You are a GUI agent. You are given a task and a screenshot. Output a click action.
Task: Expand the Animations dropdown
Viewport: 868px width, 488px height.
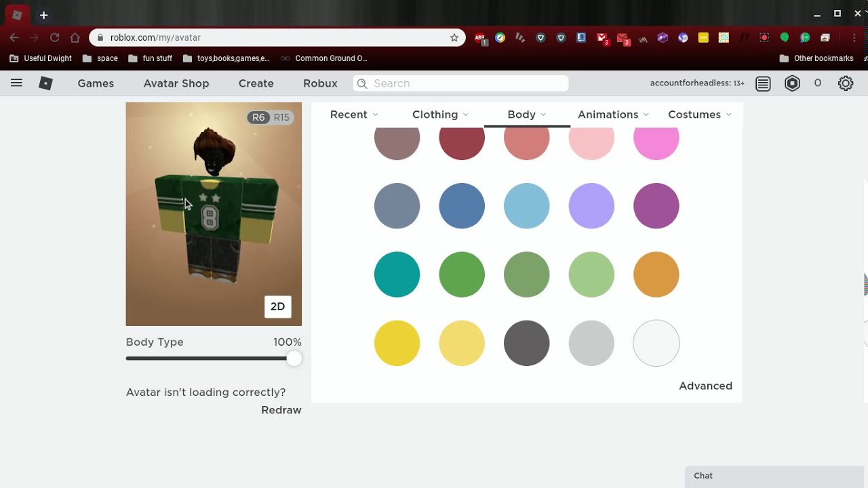click(613, 115)
